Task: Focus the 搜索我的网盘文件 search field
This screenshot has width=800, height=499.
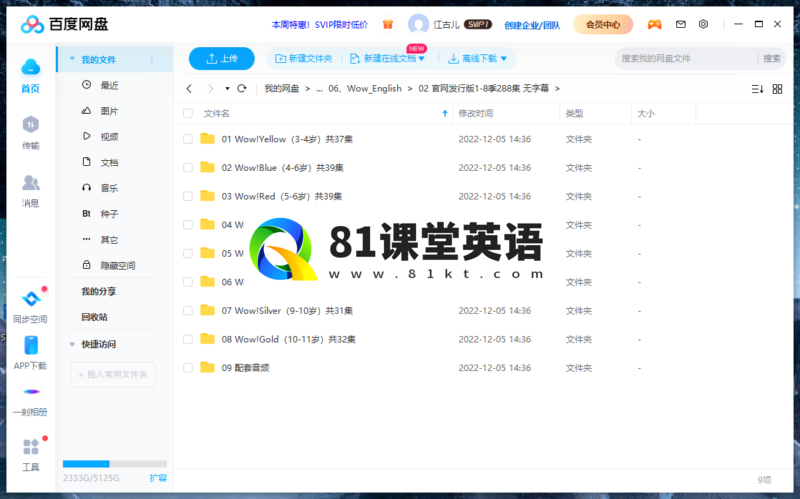Action: [686, 59]
